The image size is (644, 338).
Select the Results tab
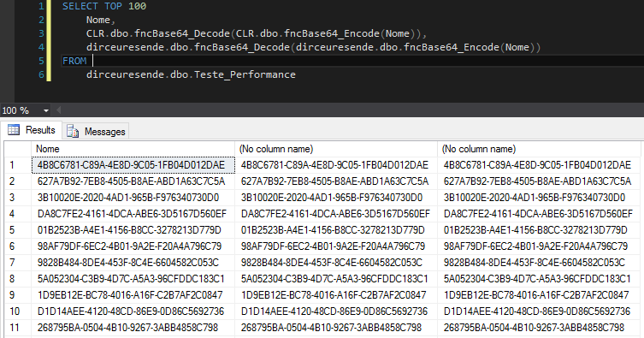point(32,130)
